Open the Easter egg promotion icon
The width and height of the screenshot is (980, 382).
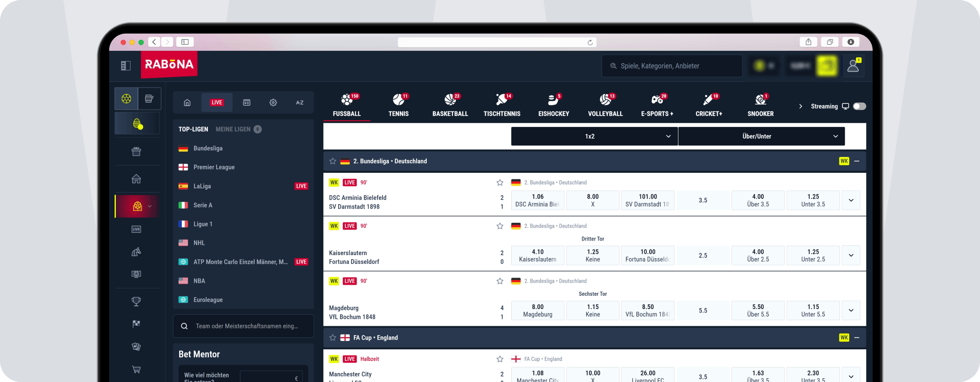[138, 123]
